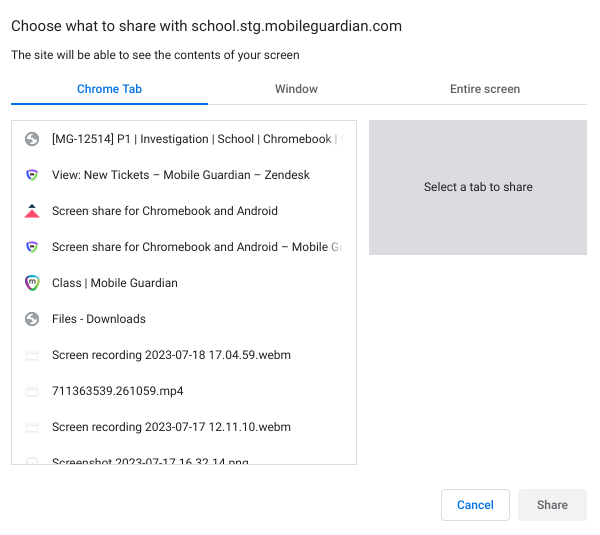Click globe icon beside MG-12514 tab entry

click(32, 139)
